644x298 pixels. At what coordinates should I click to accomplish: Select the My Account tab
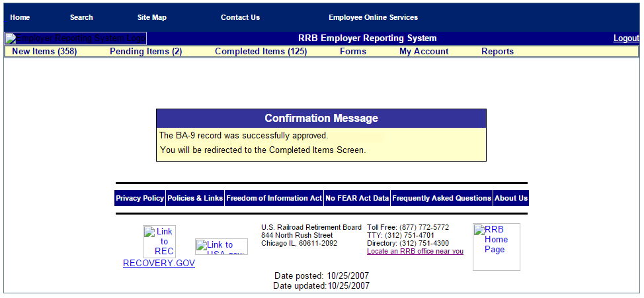[424, 52]
